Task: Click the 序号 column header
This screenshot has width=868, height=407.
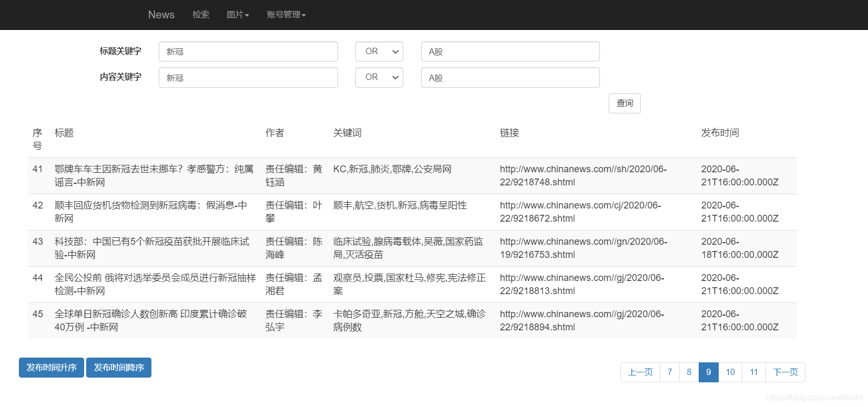Action: pos(37,140)
